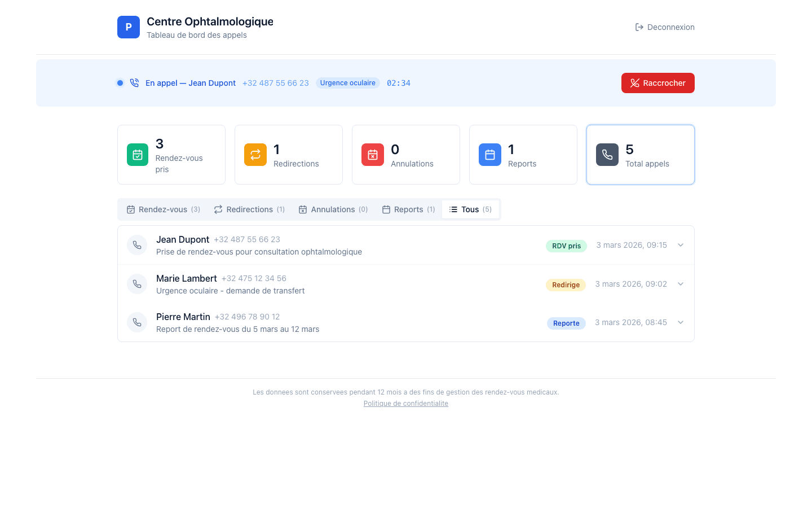Screen dimensions: 812x508
Task: Toggle the Redirige badge on Marie Lambert
Action: 566,284
